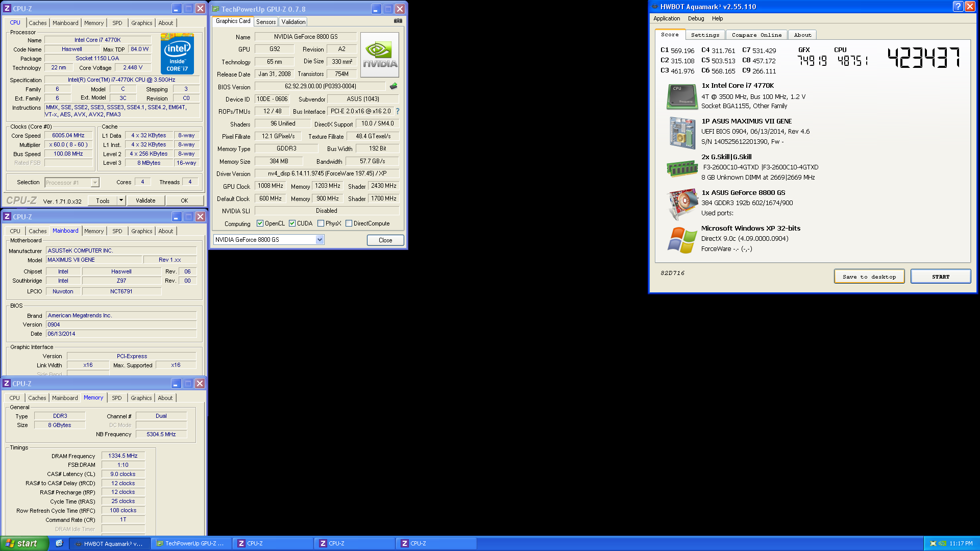Click the NVIDIA system tray icon

point(942,543)
